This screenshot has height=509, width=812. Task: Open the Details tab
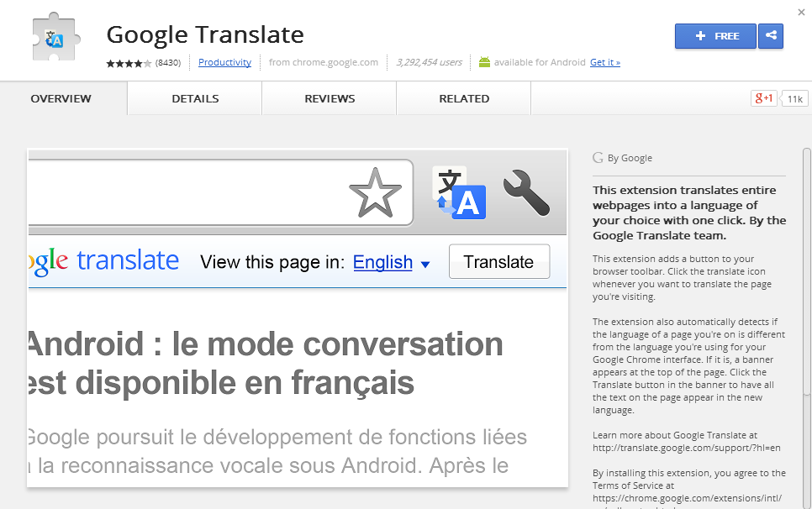(x=195, y=98)
